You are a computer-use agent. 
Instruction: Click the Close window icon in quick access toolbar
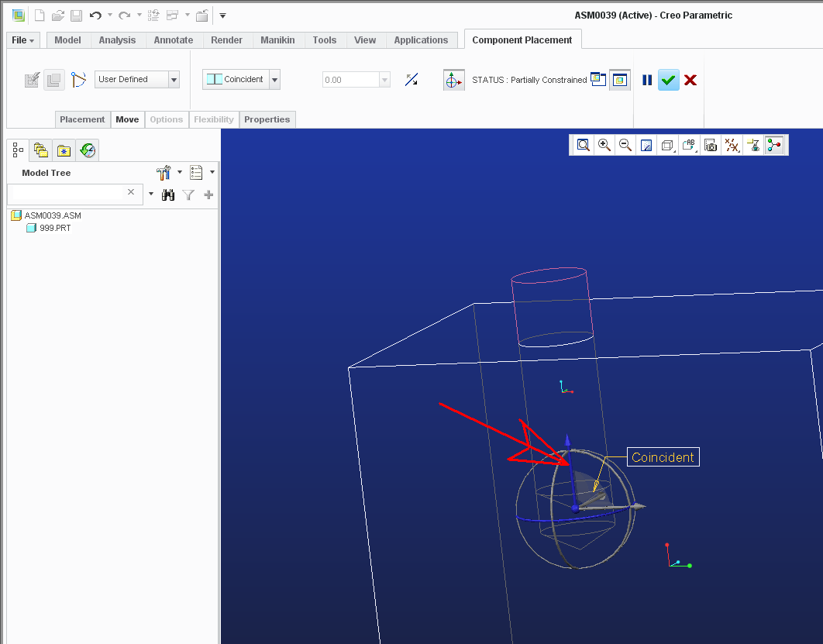tap(202, 15)
